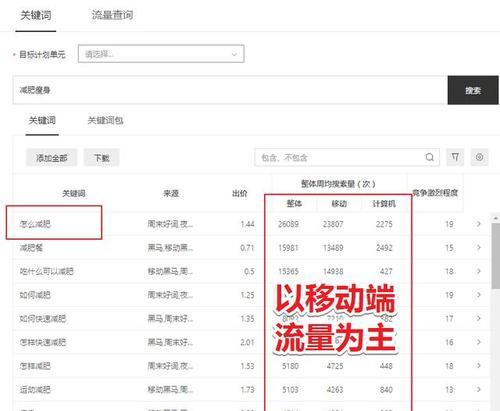Select the keyword 吃什么可以减肥

click(46, 271)
